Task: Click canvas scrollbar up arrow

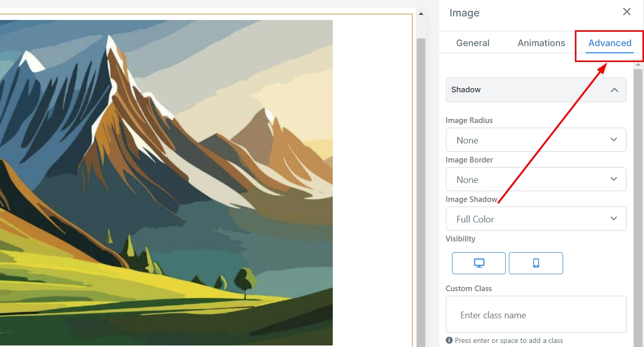Action: click(x=421, y=14)
